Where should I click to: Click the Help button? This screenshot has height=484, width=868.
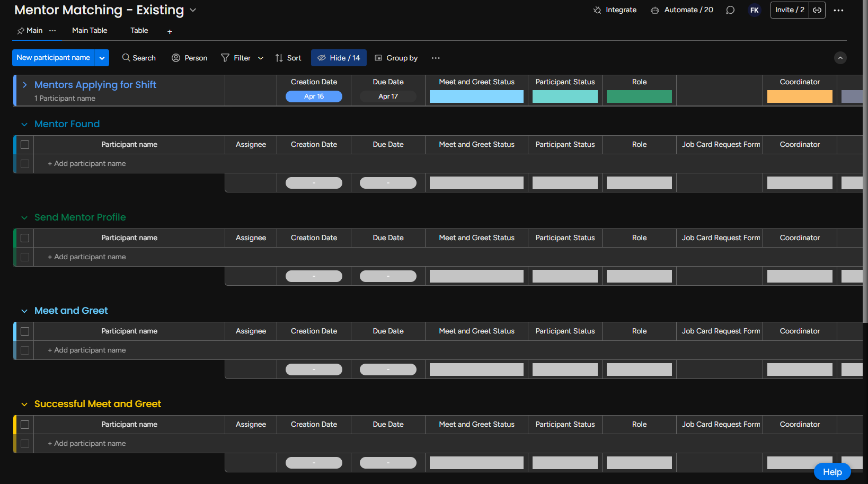pos(832,472)
